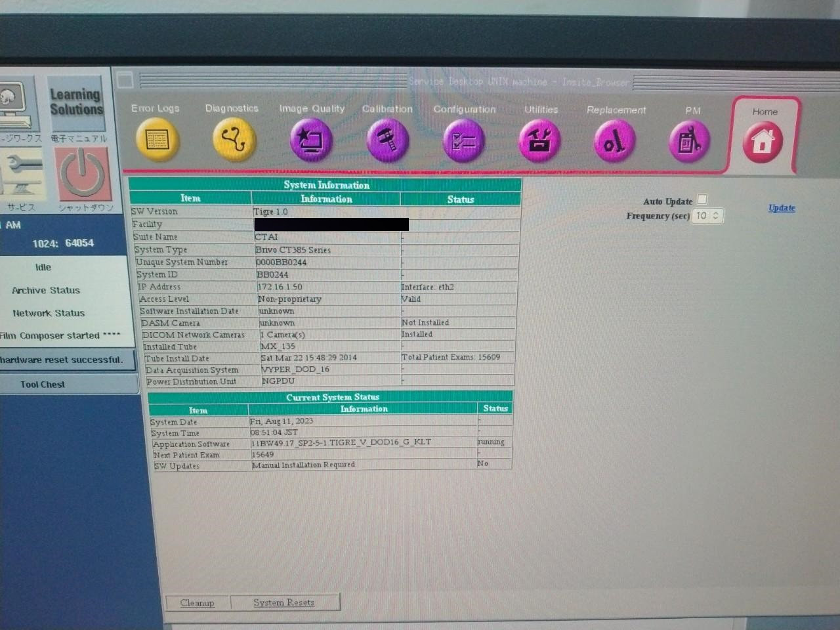Open the Tool Chest panel
Viewport: 840px width, 630px height.
tap(43, 385)
